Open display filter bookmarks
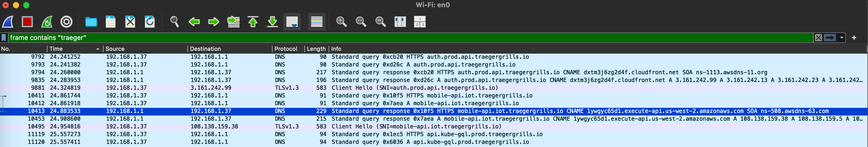This screenshot has width=868, height=147. tap(4, 38)
